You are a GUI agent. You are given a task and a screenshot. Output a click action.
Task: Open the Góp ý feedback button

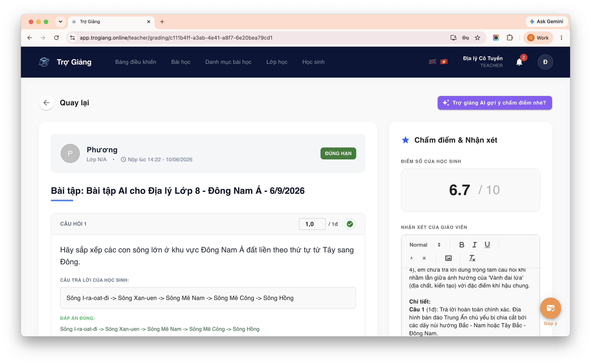pyautogui.click(x=550, y=308)
